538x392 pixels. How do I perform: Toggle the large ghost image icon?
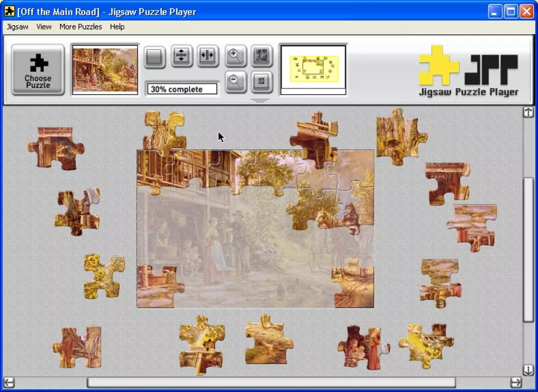[262, 55]
